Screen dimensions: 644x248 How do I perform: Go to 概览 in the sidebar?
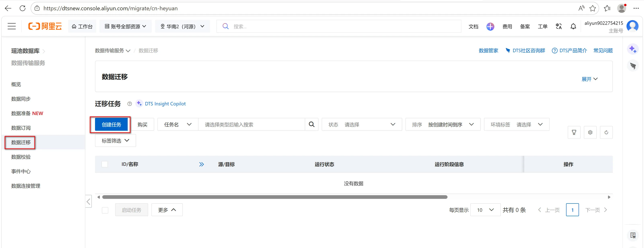[16, 84]
